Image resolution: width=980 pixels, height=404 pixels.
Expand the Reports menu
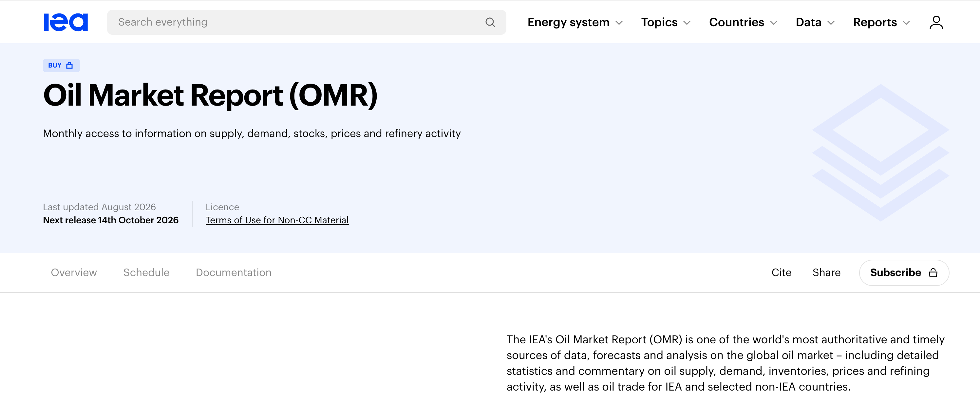881,23
